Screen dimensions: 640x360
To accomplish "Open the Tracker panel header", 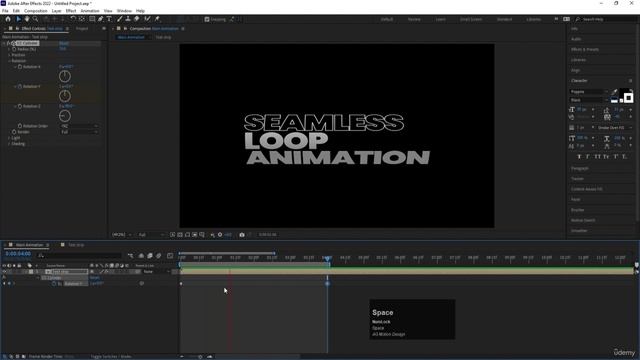I will click(x=577, y=179).
